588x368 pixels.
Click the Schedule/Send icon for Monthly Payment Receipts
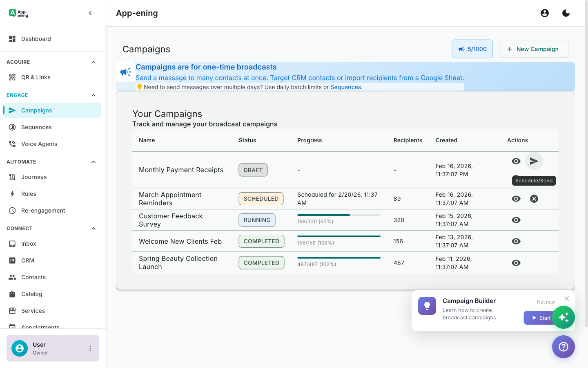(534, 161)
